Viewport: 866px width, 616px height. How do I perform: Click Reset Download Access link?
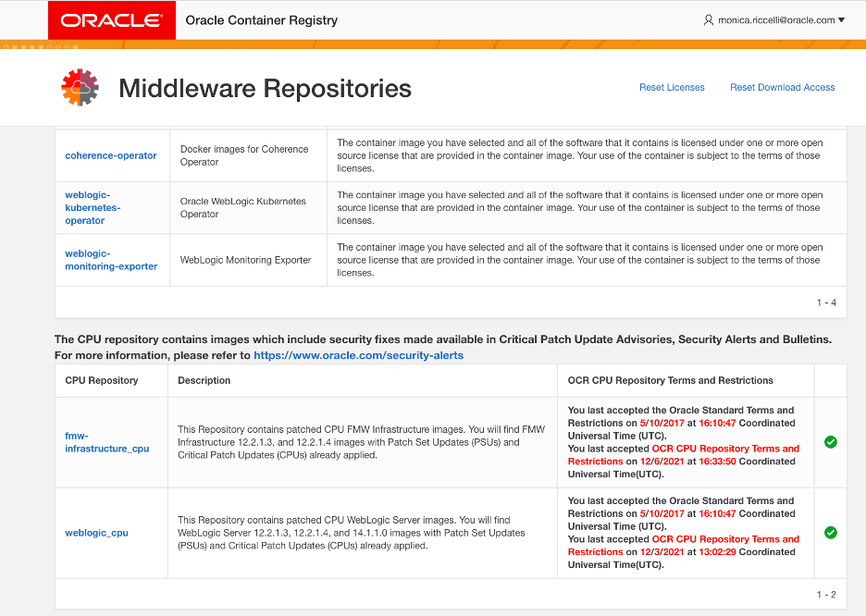pyautogui.click(x=782, y=87)
